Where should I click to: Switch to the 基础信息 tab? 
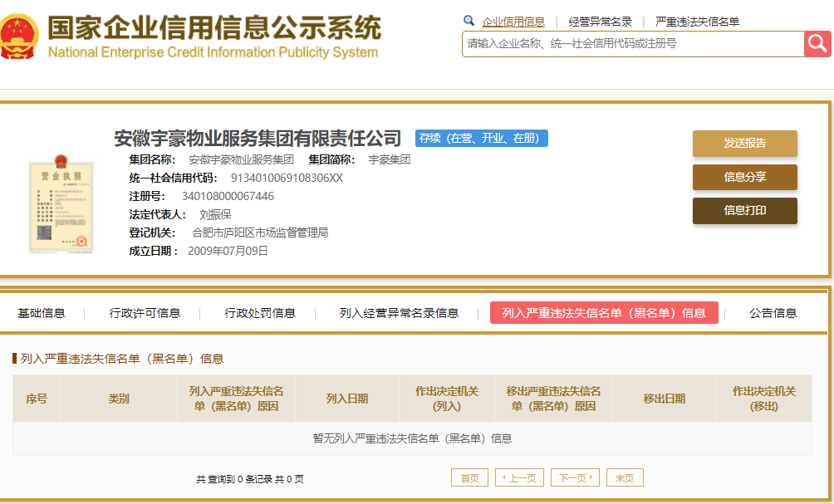[42, 313]
